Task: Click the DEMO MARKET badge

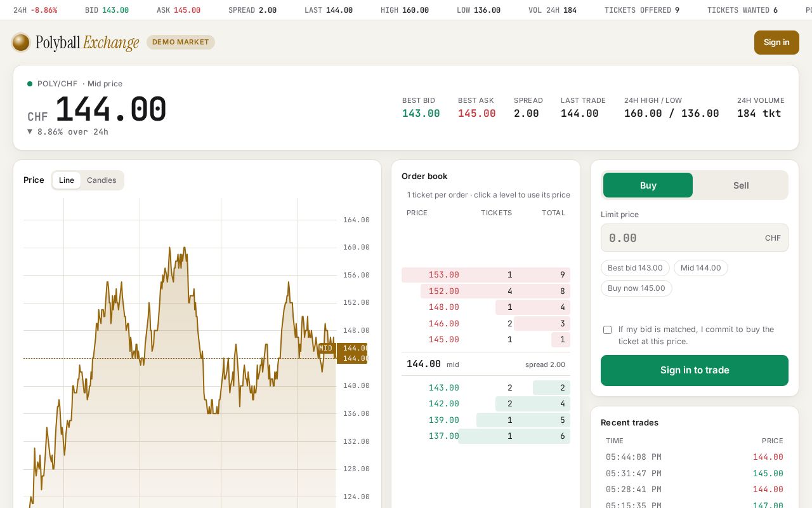Action: (x=181, y=42)
